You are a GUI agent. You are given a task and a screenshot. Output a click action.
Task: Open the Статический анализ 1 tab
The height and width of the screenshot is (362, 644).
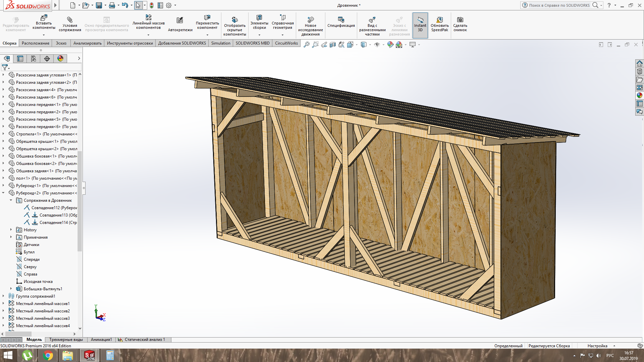coord(144,340)
